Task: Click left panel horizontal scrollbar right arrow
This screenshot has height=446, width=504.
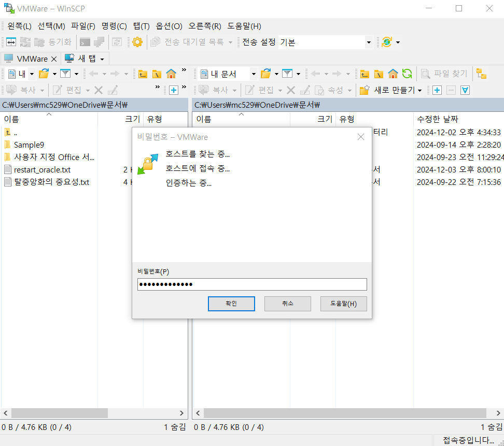Action: point(181,413)
